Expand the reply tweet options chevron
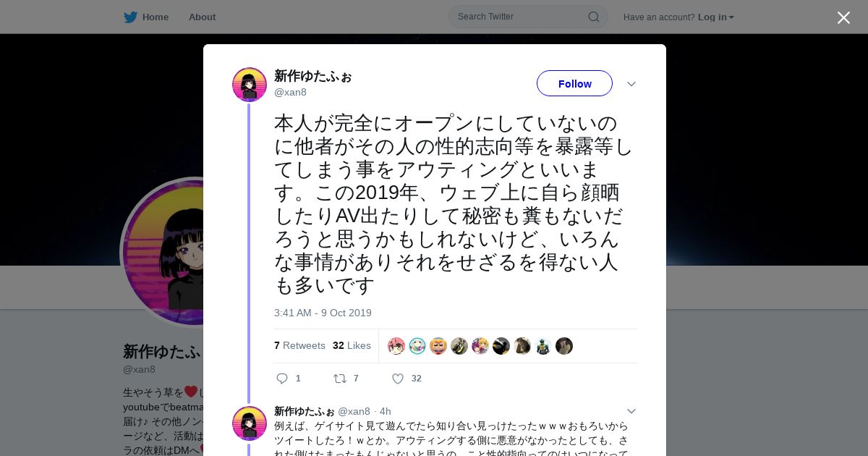The width and height of the screenshot is (868, 456). (631, 411)
